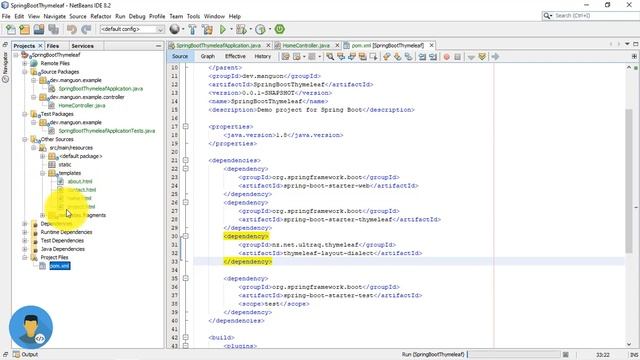
Task: Collapse the Test Packages tree node
Action: [25, 114]
